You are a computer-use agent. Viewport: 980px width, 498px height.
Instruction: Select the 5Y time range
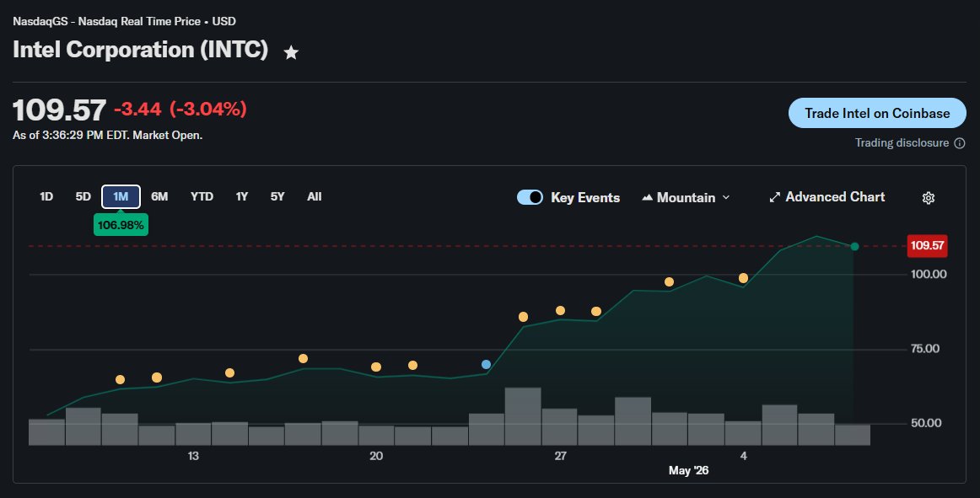pyautogui.click(x=277, y=197)
